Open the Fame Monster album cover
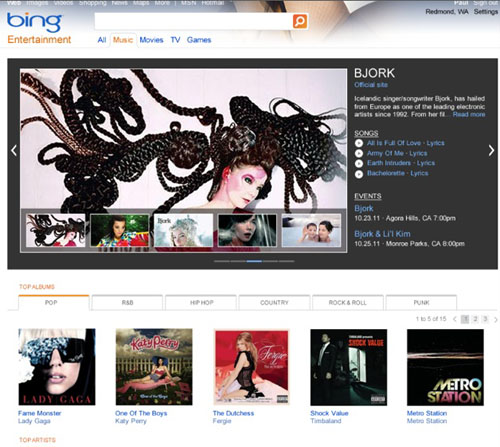 [x=57, y=367]
